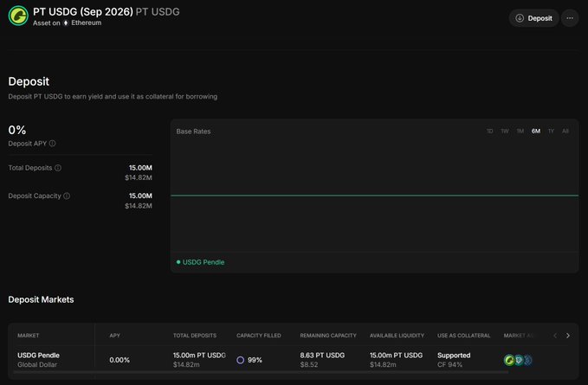Click the Base Rates chart title
Image resolution: width=588 pixels, height=385 pixels.
coord(193,132)
